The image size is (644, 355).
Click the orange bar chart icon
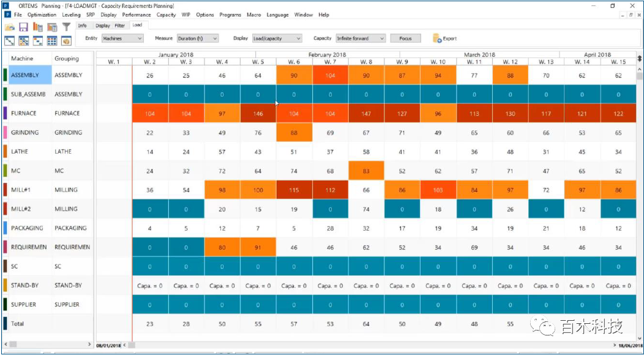coord(38,27)
